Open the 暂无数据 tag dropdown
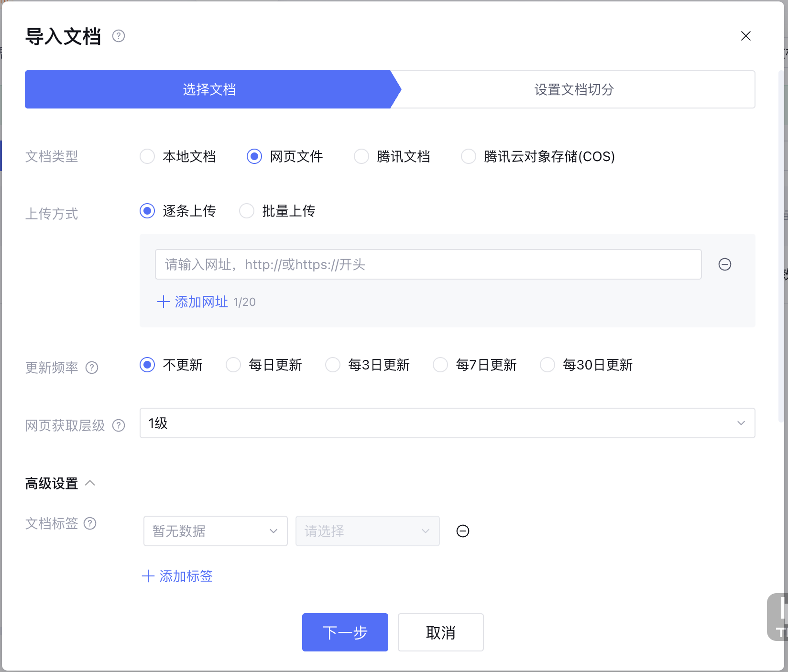The width and height of the screenshot is (788, 672). click(215, 531)
